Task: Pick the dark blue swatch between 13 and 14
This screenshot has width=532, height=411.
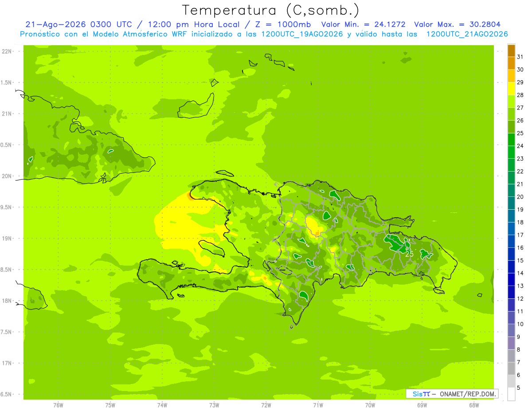Action: click(x=511, y=280)
